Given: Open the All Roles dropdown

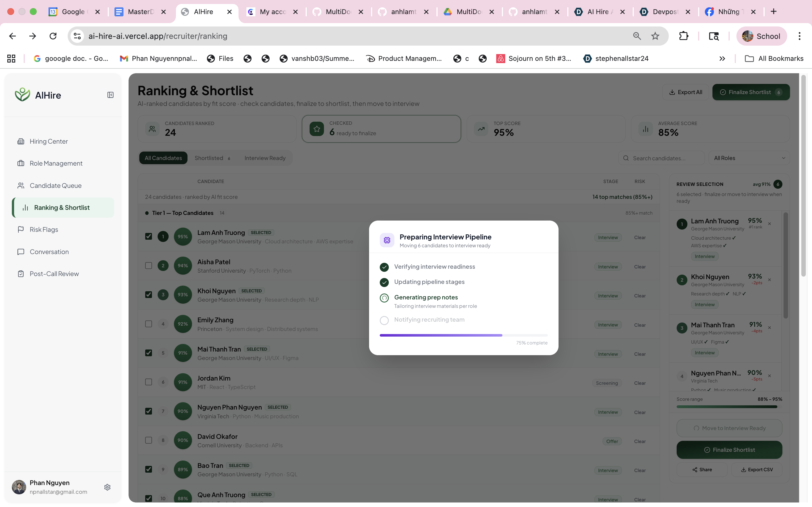Looking at the screenshot, I should tap(749, 158).
